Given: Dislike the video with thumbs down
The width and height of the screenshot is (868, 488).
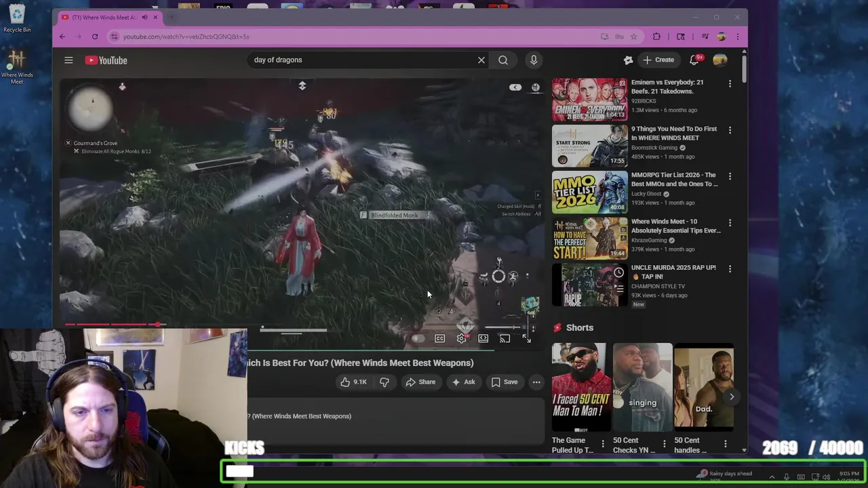Looking at the screenshot, I should [x=384, y=382].
